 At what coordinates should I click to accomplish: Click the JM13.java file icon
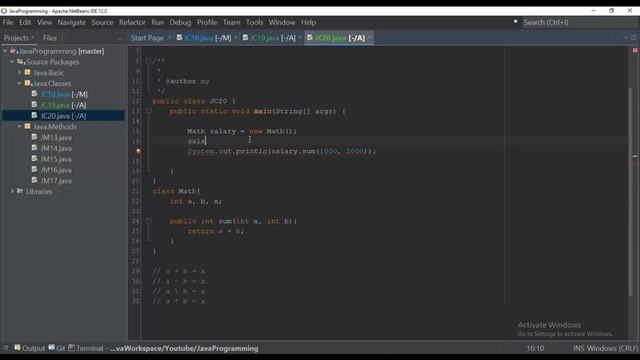pos(35,137)
